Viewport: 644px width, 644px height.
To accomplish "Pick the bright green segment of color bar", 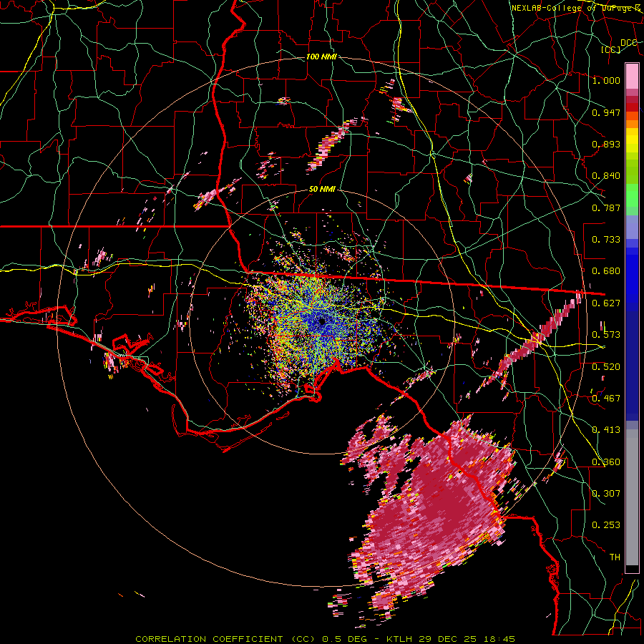I will (x=632, y=195).
